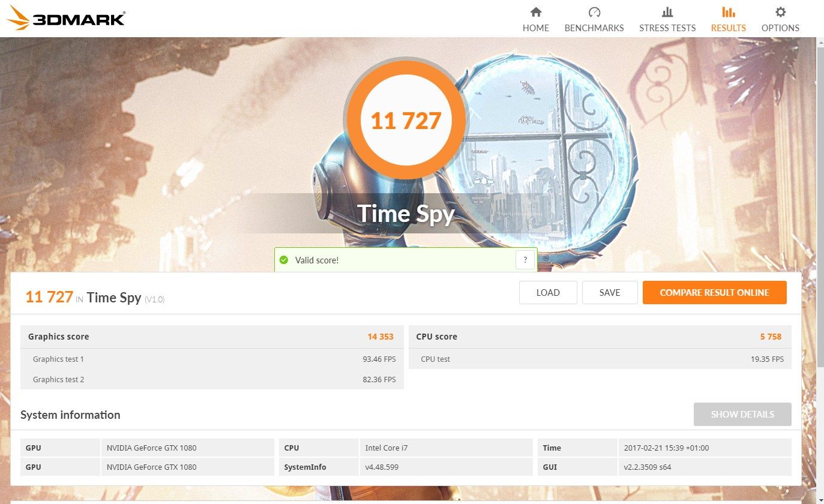The width and height of the screenshot is (824, 504).
Task: Click the Graphics test 1 row label
Action: (x=58, y=359)
